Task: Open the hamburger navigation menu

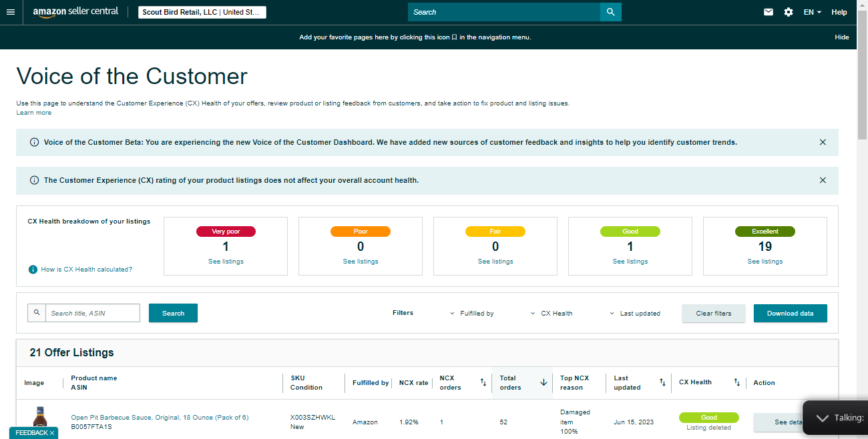Action: tap(10, 12)
